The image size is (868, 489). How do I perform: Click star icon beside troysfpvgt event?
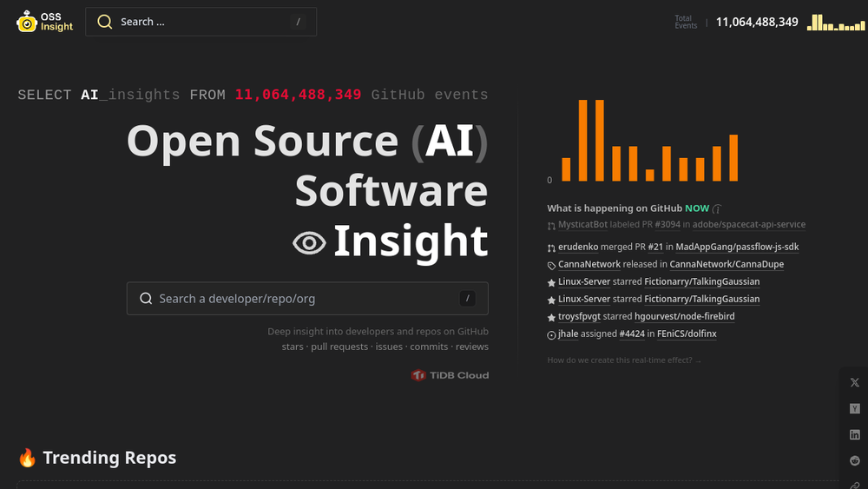551,318
